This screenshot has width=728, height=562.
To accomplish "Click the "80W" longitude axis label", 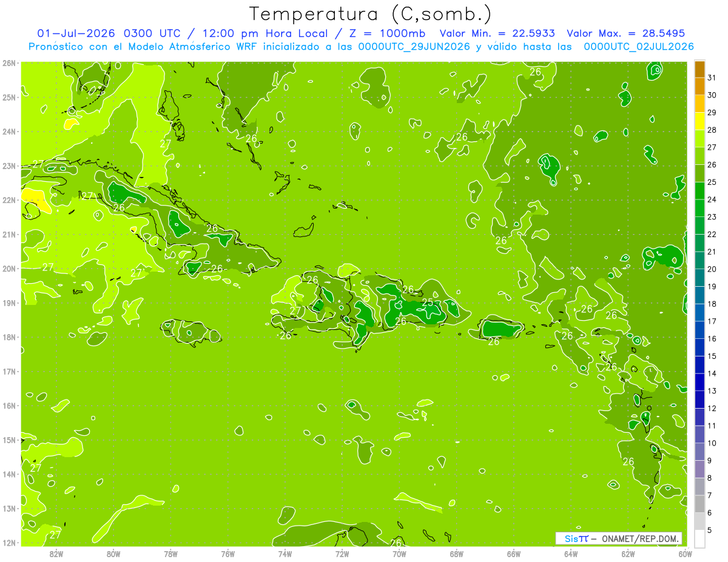I will pos(113,554).
